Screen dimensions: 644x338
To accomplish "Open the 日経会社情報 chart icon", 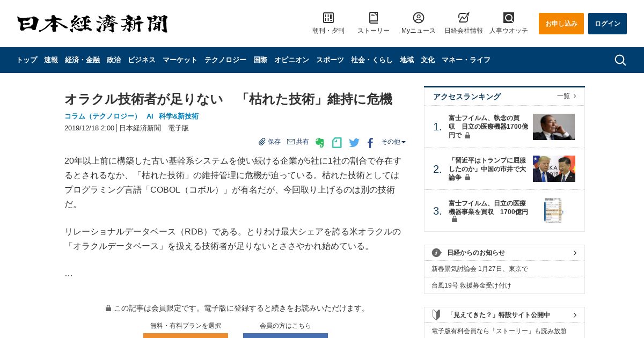I will coord(464,18).
